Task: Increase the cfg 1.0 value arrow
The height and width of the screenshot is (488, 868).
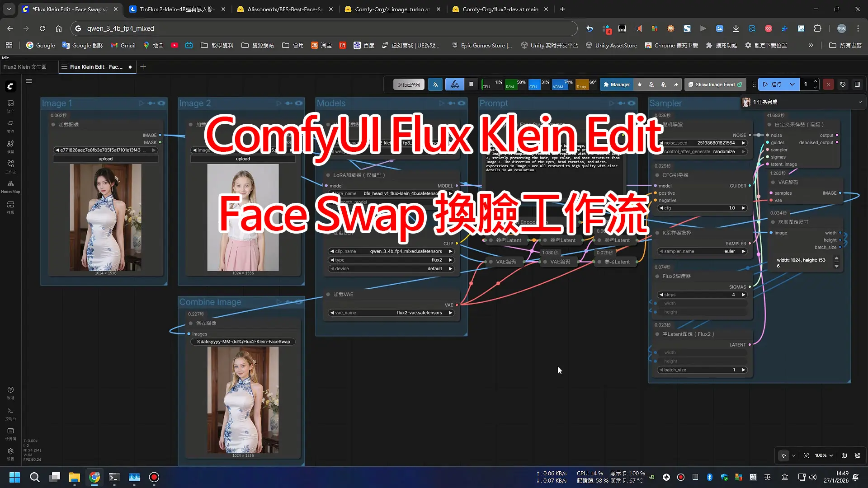Action: click(x=743, y=208)
